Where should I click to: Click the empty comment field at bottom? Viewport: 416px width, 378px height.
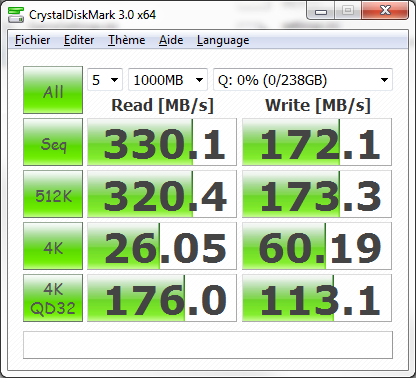point(208,345)
